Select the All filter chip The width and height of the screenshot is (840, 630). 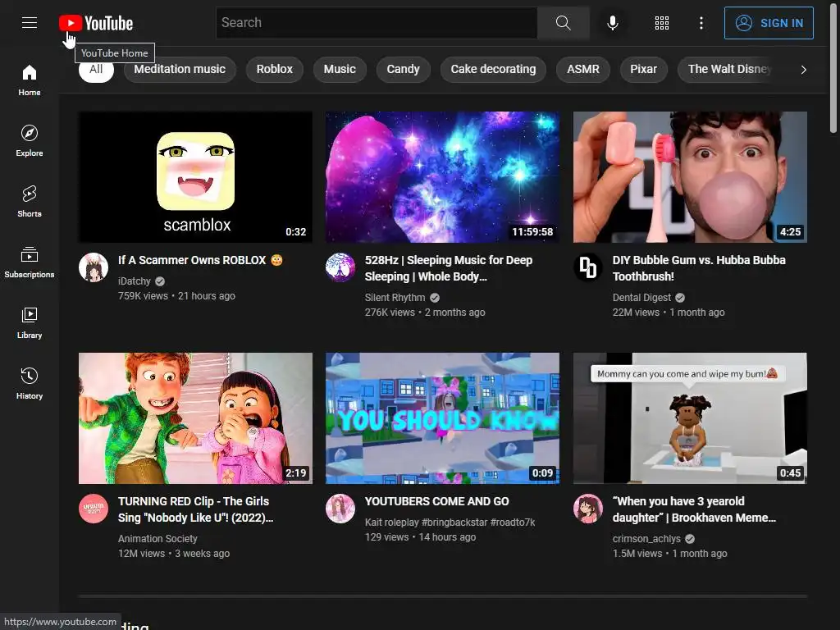(x=96, y=70)
